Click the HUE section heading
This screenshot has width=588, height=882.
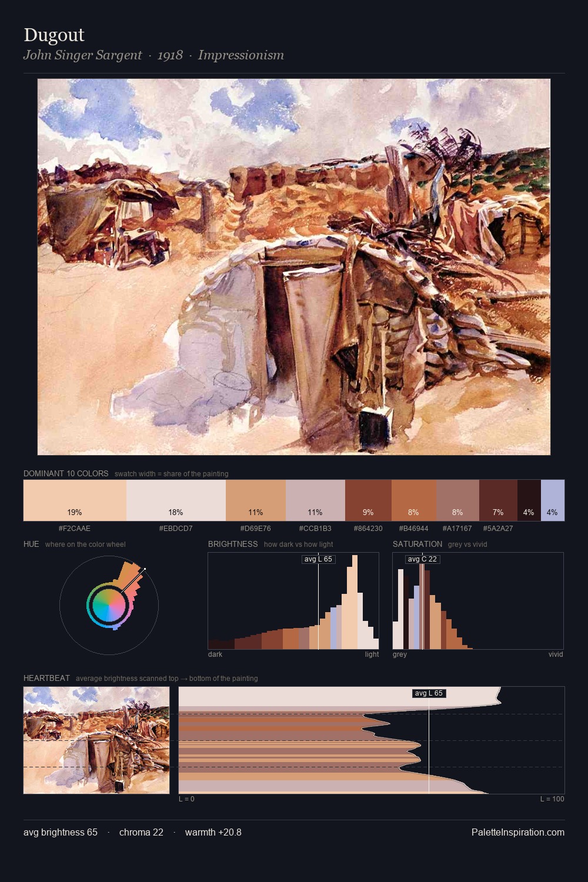[x=31, y=544]
